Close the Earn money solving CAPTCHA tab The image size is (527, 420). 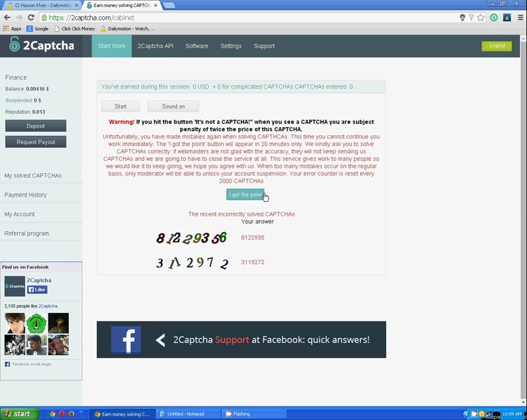[156, 5]
